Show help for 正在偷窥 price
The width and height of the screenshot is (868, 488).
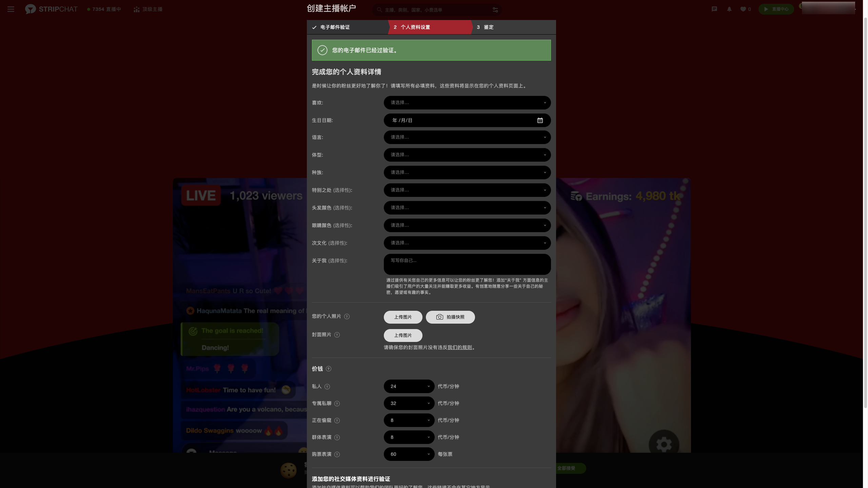tap(337, 421)
